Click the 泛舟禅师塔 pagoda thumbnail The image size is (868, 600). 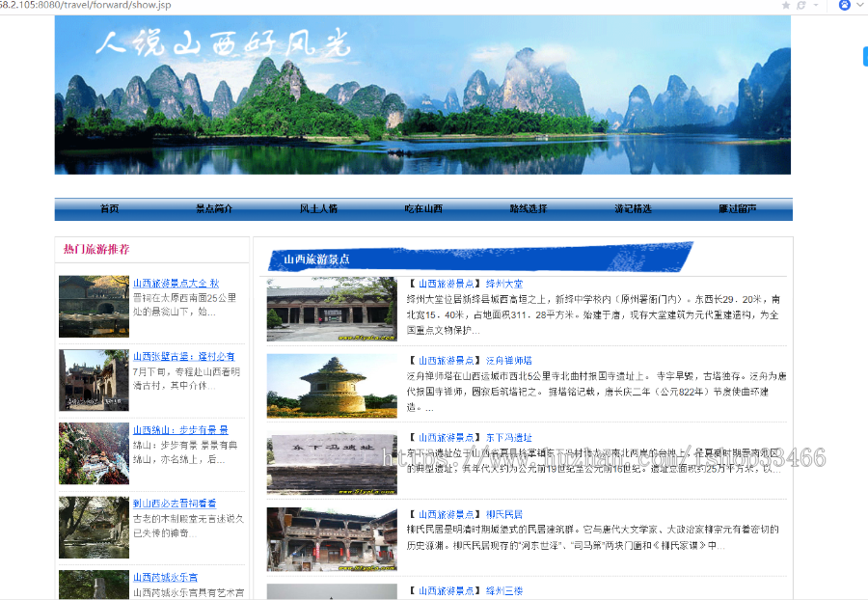(x=332, y=387)
